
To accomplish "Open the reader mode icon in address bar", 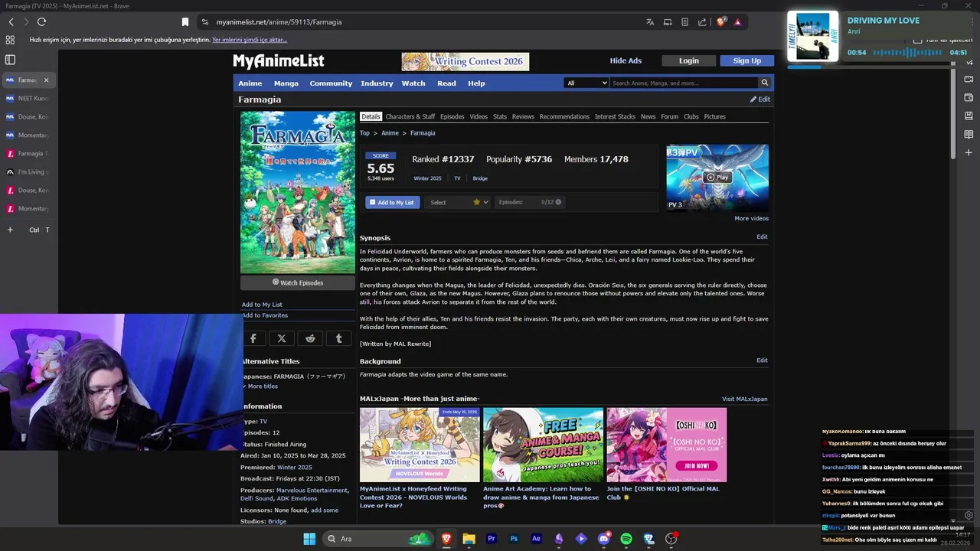I will click(685, 22).
